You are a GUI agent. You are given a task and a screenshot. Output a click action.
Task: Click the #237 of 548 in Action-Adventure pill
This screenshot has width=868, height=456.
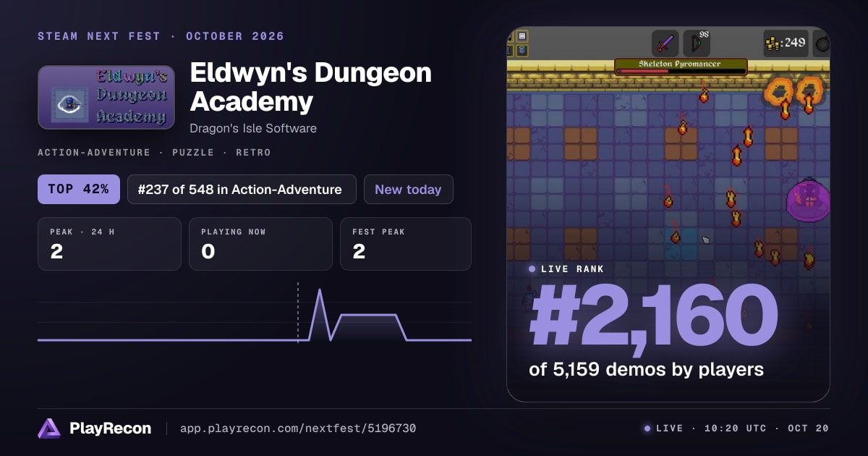pos(242,190)
